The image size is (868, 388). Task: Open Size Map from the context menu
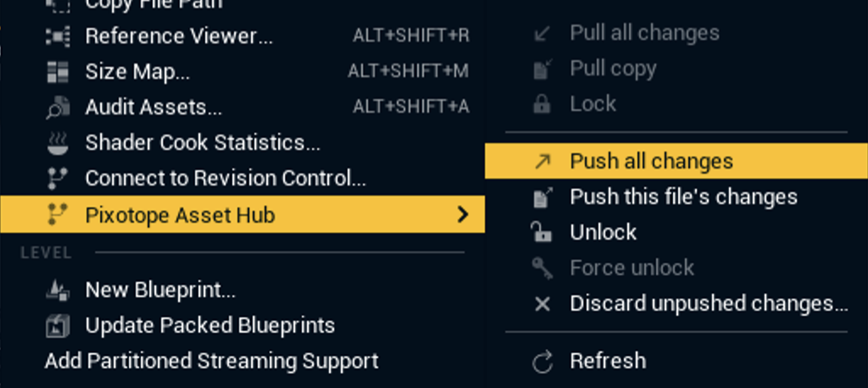137,72
